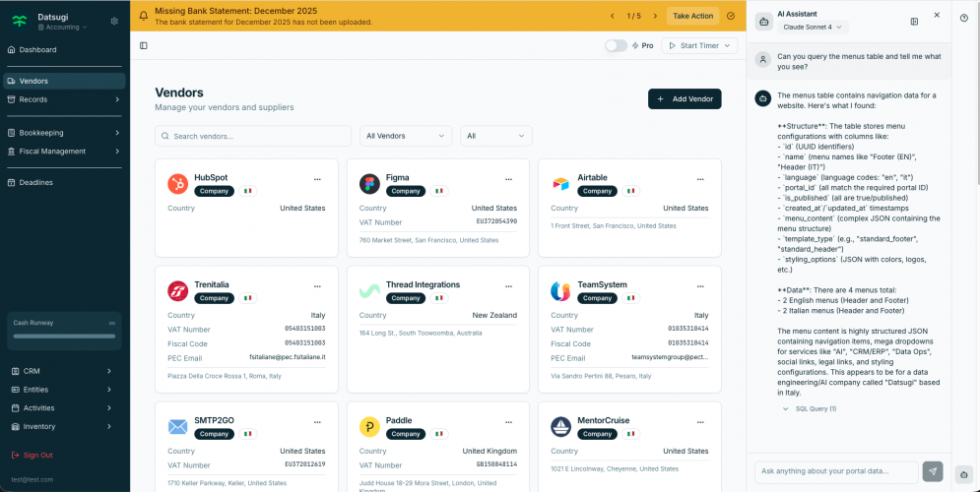
Task: Mark alert done with check circle icon
Action: point(731,16)
